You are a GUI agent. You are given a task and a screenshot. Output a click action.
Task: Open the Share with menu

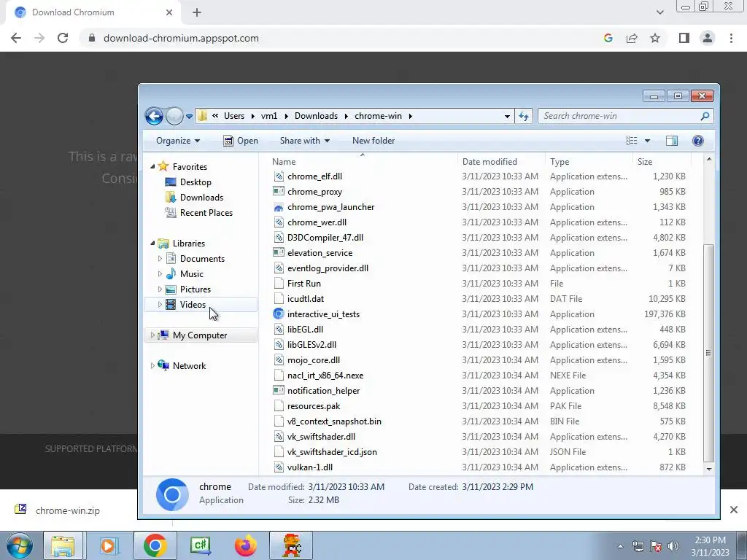tap(304, 141)
